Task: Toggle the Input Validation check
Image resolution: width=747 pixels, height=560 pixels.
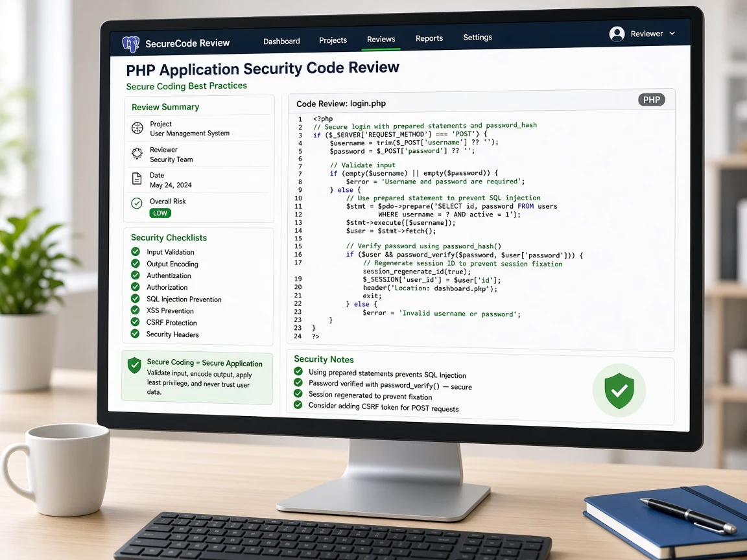Action: click(x=136, y=251)
